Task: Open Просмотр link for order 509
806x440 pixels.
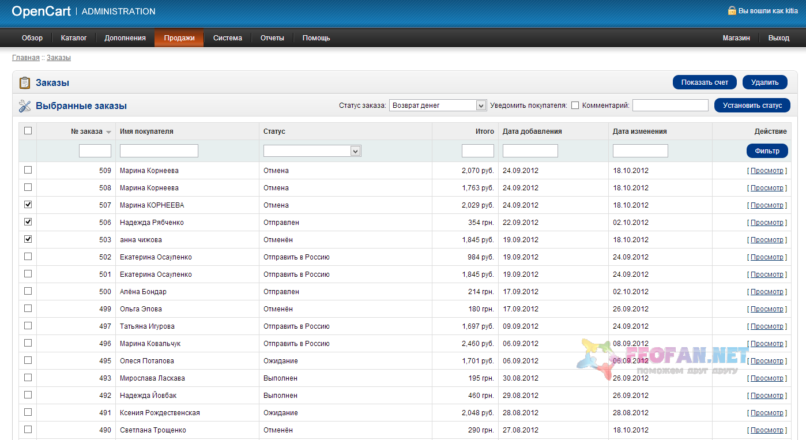Action: (766, 171)
